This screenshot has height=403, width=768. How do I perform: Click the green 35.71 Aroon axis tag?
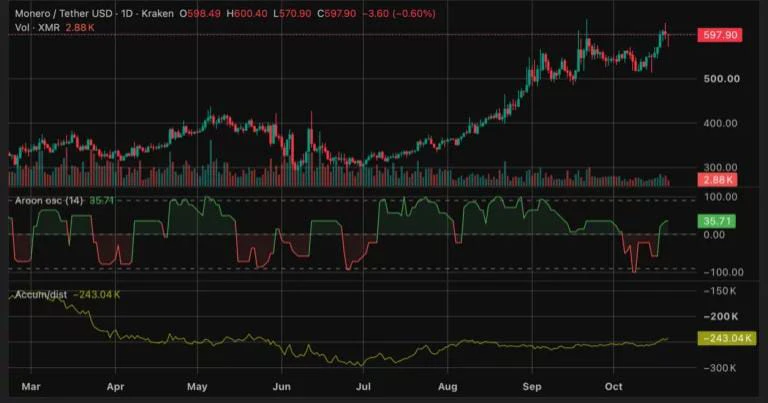[717, 221]
